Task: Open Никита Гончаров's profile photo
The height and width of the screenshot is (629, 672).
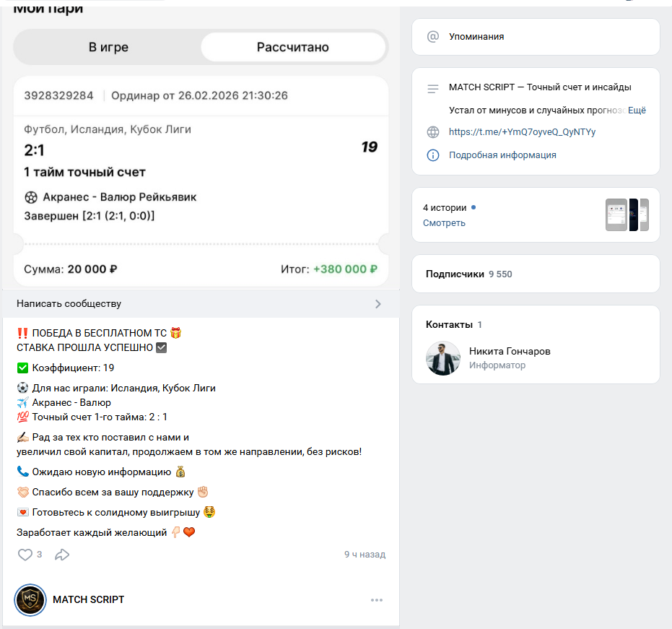Action: [443, 358]
